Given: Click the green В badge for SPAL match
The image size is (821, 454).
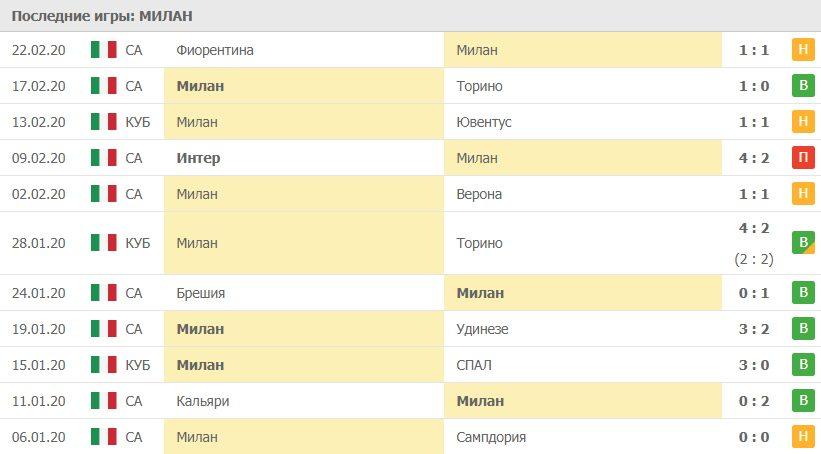Looking at the screenshot, I should (x=802, y=365).
